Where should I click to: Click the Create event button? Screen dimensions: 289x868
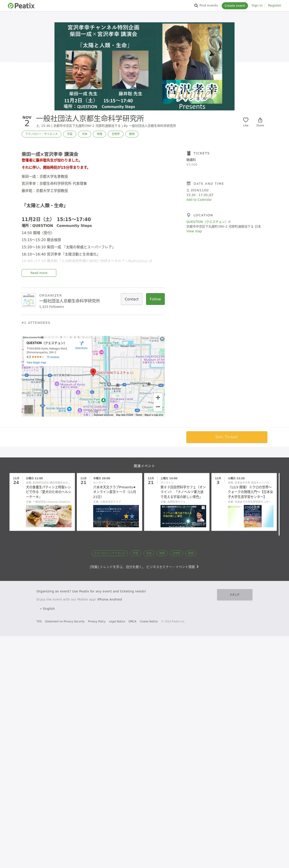(x=235, y=6)
